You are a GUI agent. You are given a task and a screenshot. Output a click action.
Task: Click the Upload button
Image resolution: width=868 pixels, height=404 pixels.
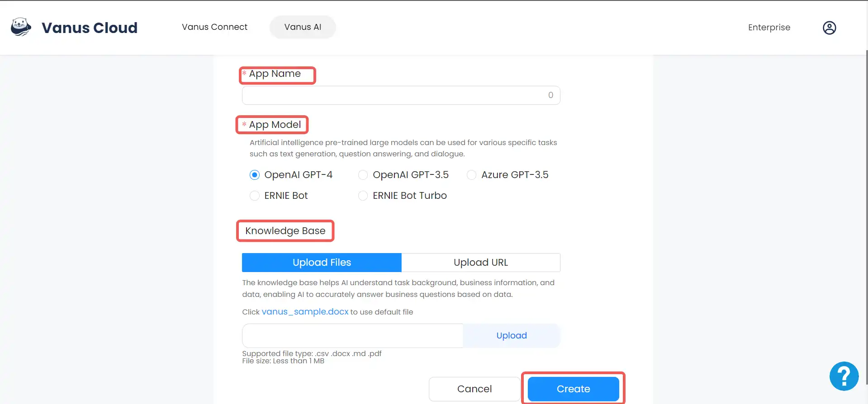pos(512,336)
